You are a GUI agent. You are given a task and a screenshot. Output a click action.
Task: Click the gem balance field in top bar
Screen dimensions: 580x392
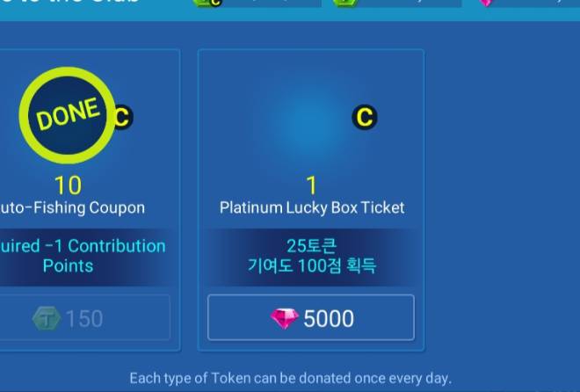(529, 3)
